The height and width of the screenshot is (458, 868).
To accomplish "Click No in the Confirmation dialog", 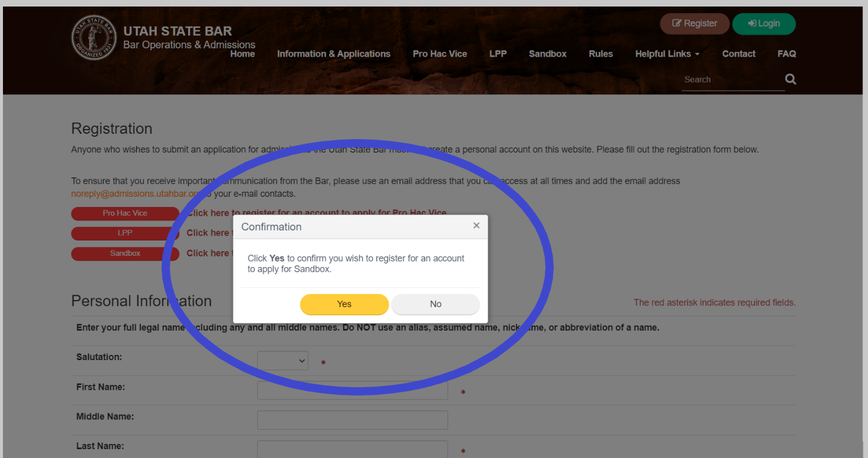I will (x=435, y=304).
